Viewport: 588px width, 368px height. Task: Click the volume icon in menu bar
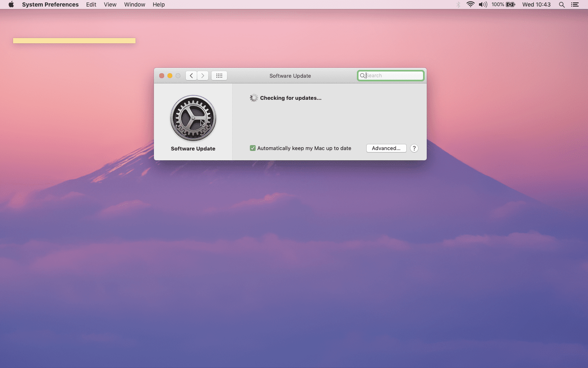click(x=483, y=4)
